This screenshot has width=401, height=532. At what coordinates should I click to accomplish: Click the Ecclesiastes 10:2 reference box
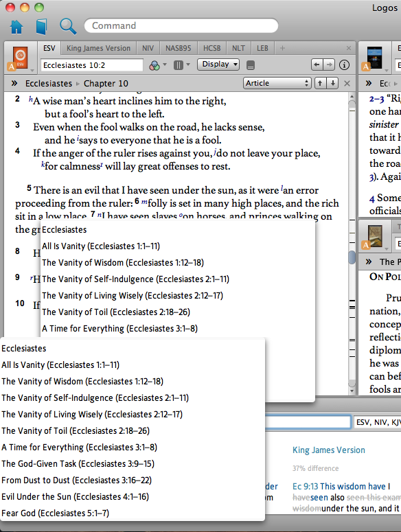(x=91, y=65)
